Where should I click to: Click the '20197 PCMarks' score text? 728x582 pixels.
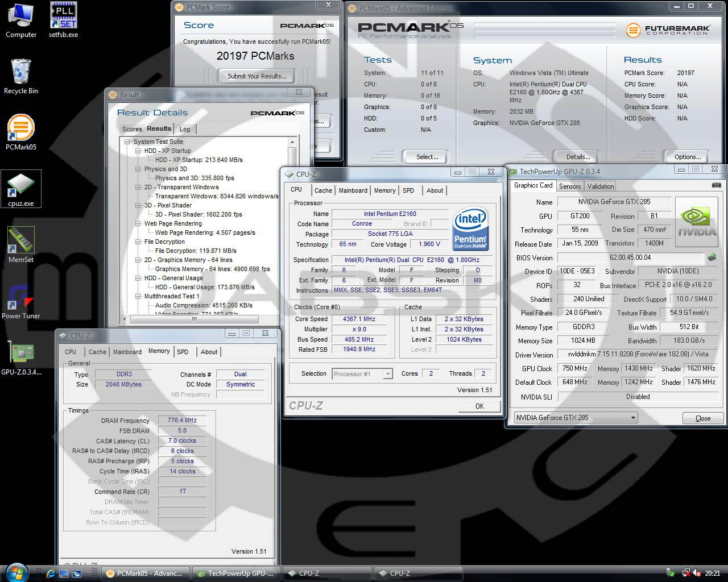[255, 56]
